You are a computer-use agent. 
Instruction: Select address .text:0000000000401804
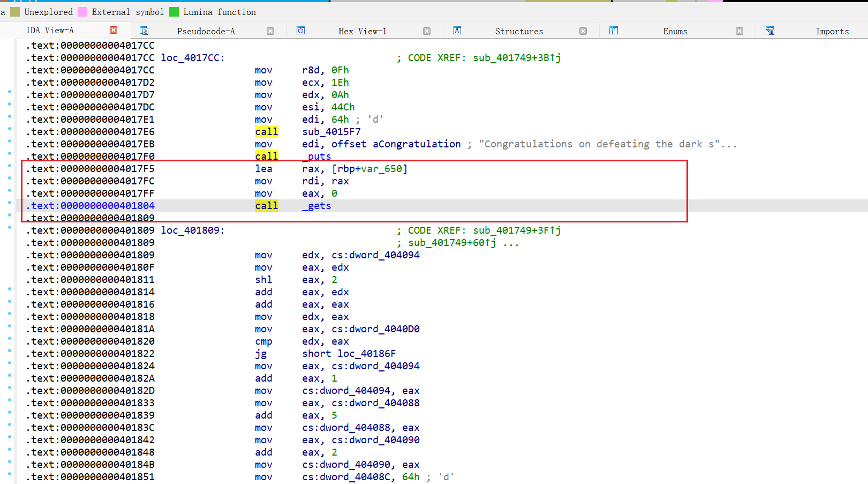(92, 206)
